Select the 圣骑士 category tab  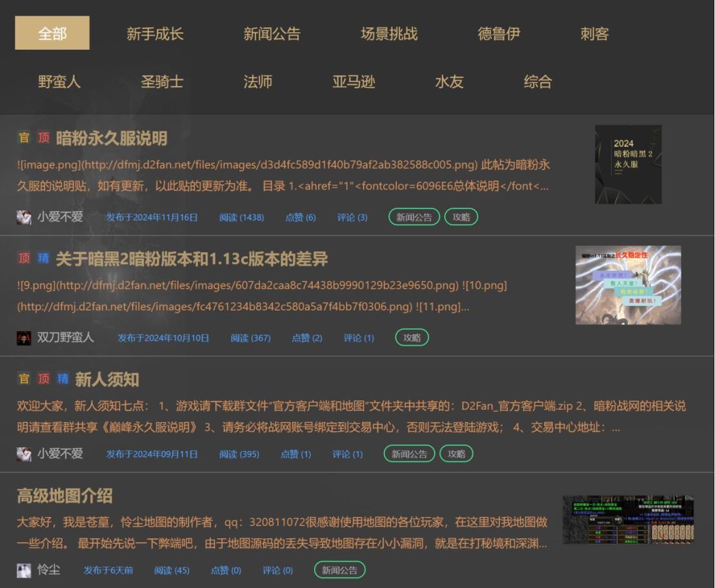click(x=162, y=81)
